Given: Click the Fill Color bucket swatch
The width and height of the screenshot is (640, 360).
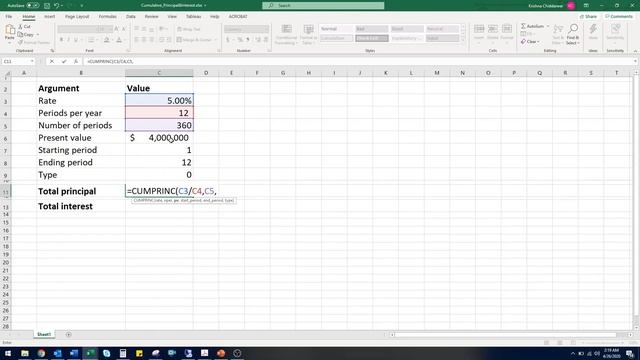Looking at the screenshot, I should (107, 40).
